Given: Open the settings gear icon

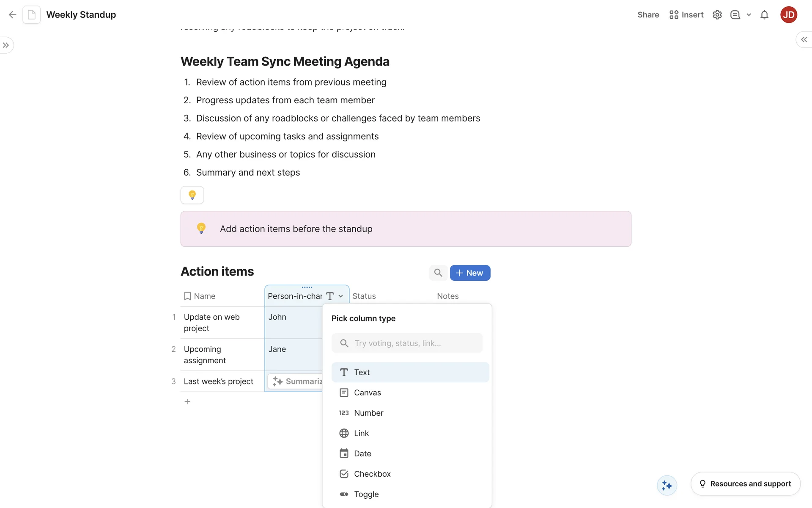Looking at the screenshot, I should 717,15.
